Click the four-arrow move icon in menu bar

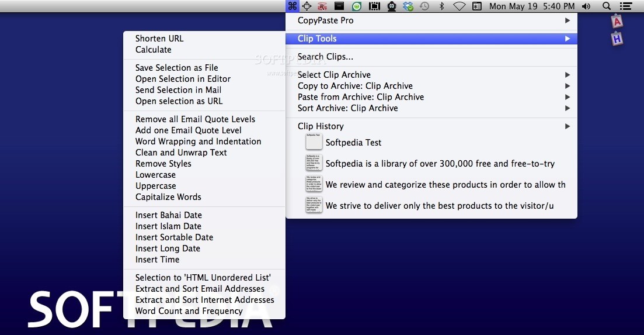[307, 6]
